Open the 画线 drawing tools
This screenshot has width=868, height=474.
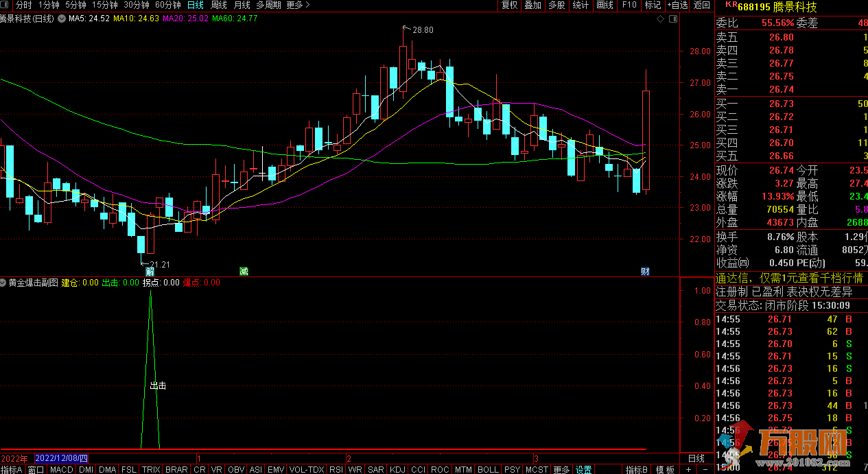click(605, 5)
